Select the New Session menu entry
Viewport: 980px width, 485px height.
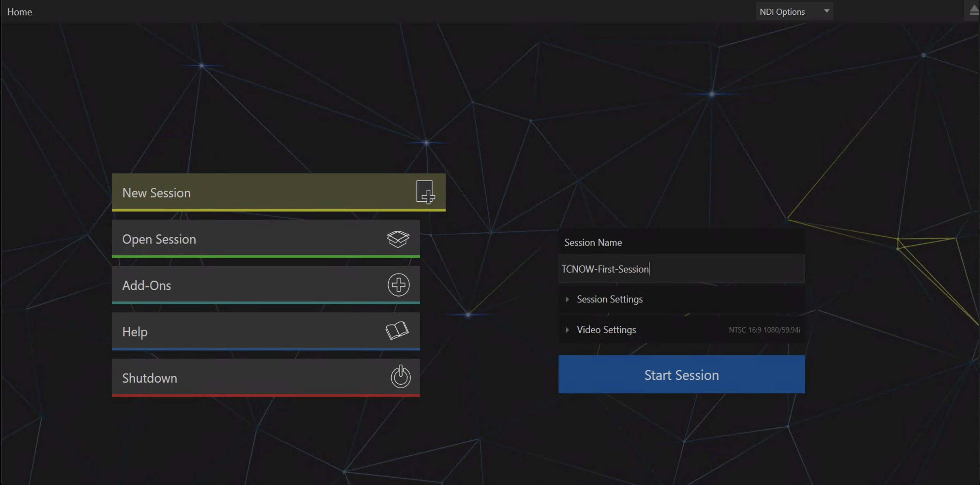click(x=278, y=193)
